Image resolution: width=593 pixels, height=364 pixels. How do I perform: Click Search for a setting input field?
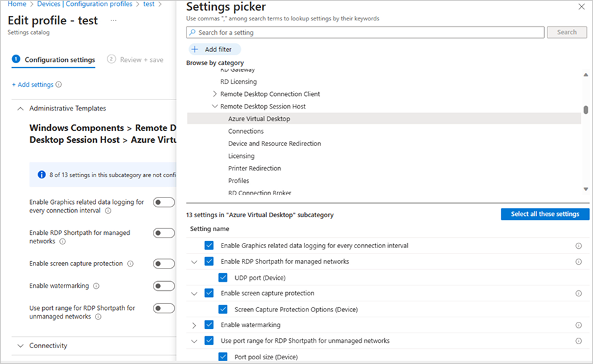(x=365, y=32)
